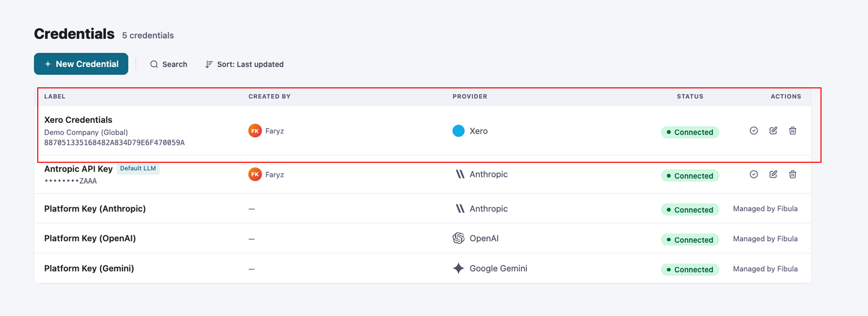868x316 pixels.
Task: Click the magnifier icon beside Search
Action: (x=154, y=64)
